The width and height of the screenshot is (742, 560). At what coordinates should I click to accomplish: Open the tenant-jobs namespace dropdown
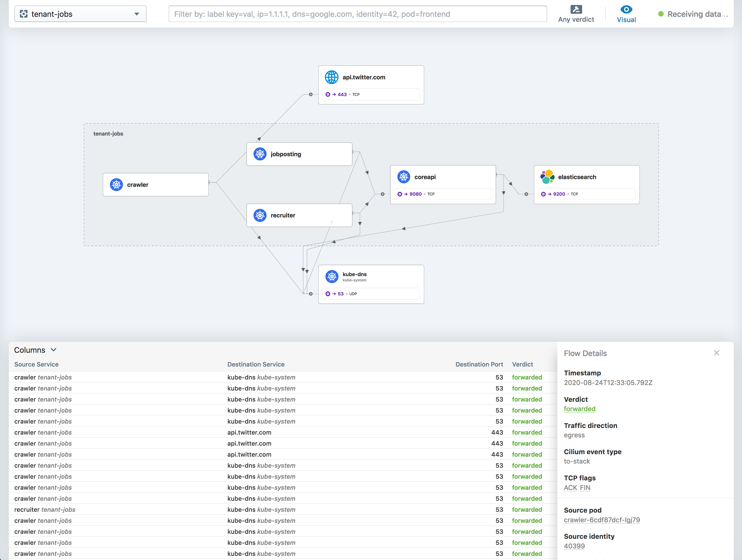point(80,14)
